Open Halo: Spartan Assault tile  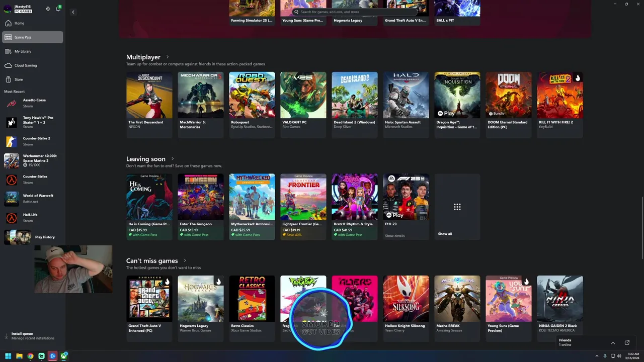click(x=406, y=105)
